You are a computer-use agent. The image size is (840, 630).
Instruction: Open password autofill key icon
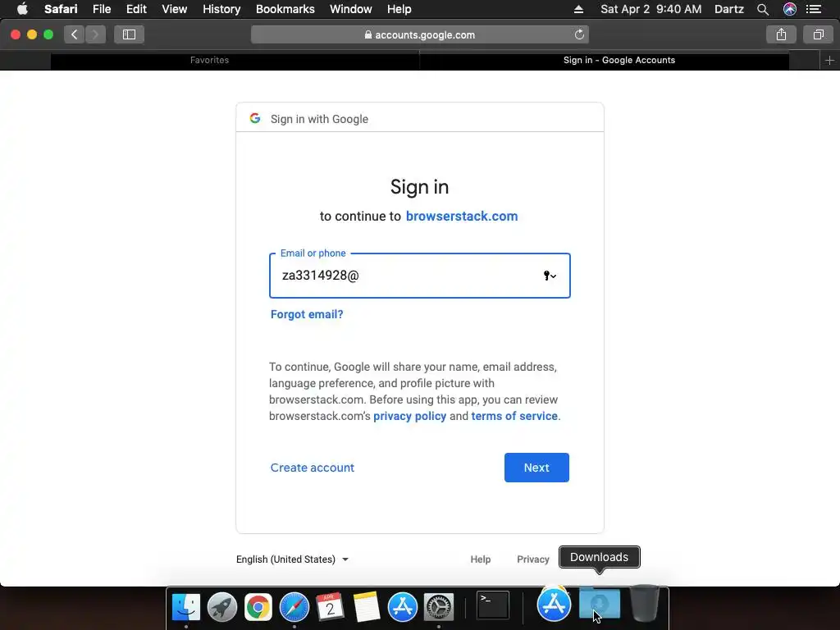(550, 276)
